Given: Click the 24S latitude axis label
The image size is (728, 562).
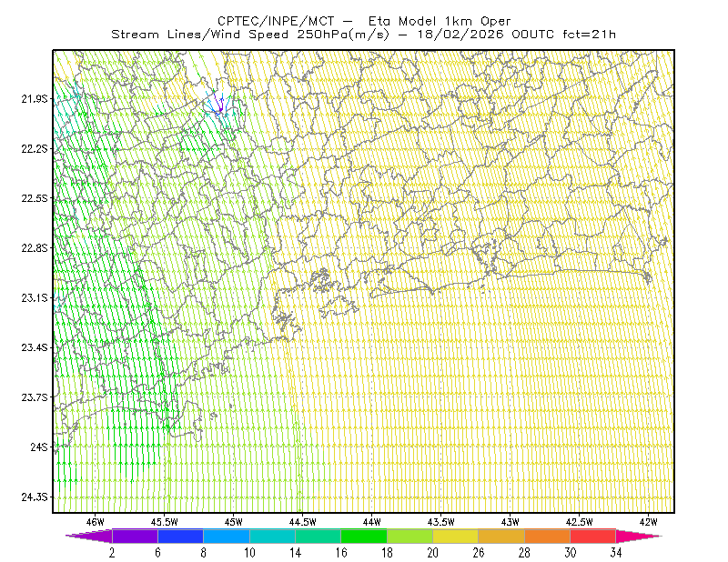Looking at the screenshot, I should pyautogui.click(x=39, y=447).
